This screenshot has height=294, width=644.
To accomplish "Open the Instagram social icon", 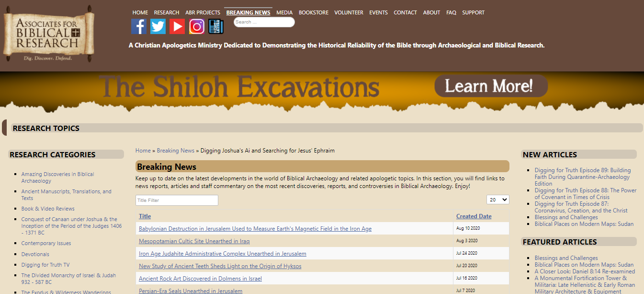I will pos(197,26).
